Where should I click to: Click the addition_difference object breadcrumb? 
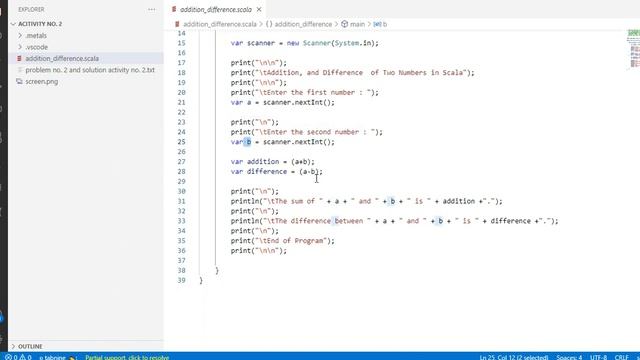[303, 24]
